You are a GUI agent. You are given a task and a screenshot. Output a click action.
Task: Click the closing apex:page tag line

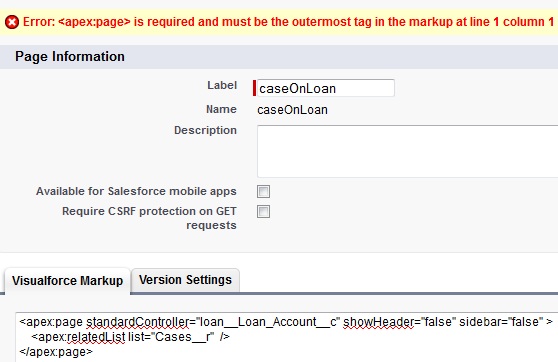(x=56, y=352)
